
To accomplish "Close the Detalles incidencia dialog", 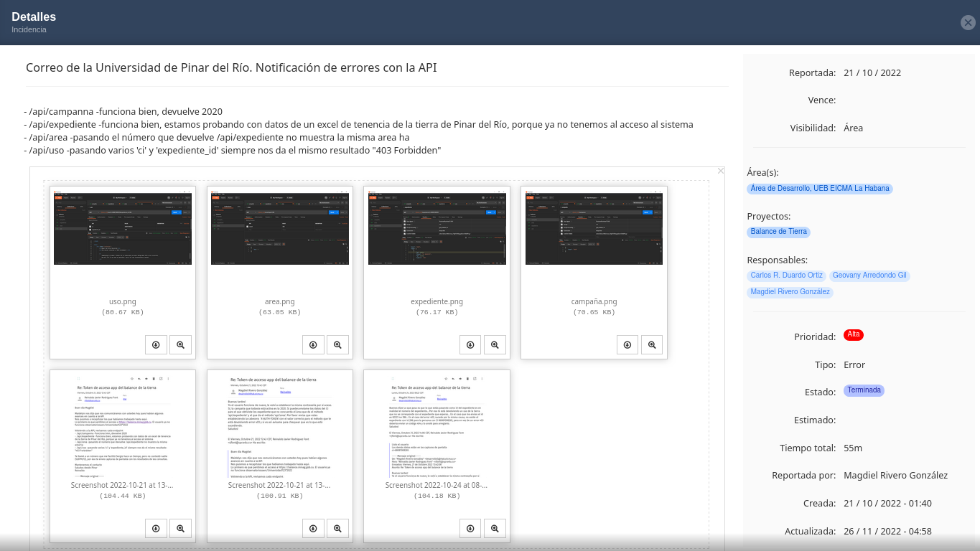I will [x=968, y=23].
